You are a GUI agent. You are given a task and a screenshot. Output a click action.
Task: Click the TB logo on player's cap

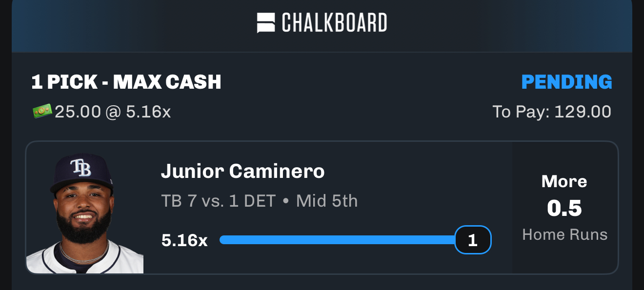point(80,167)
